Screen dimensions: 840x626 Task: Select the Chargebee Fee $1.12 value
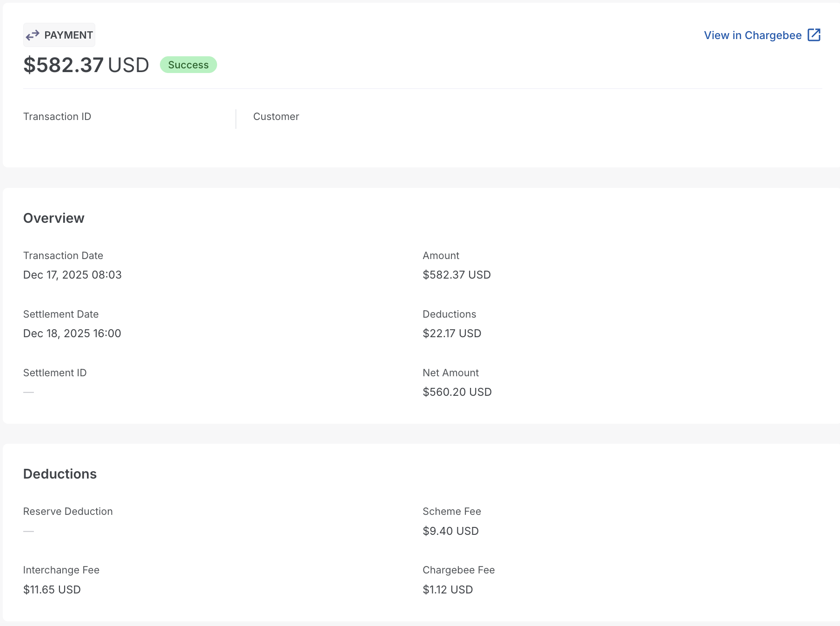(447, 589)
